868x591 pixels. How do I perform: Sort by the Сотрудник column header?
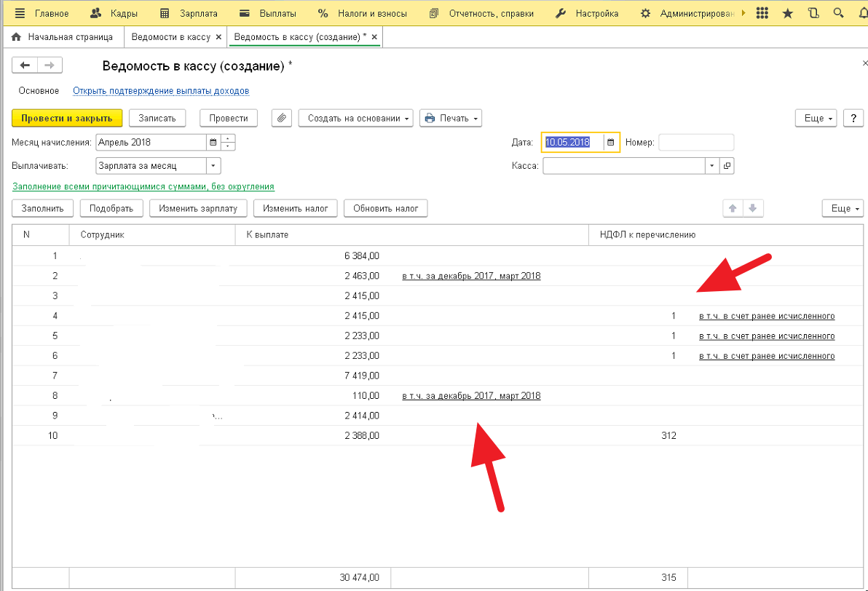click(x=152, y=234)
